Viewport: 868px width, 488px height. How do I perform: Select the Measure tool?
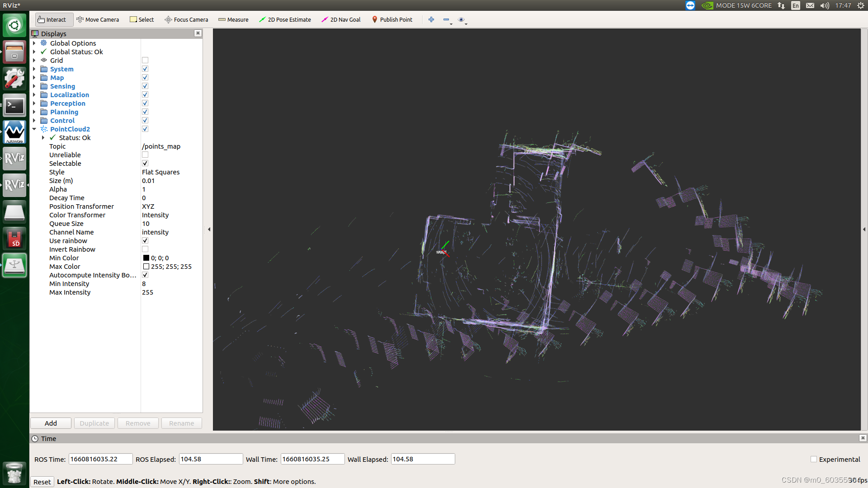[x=233, y=19]
